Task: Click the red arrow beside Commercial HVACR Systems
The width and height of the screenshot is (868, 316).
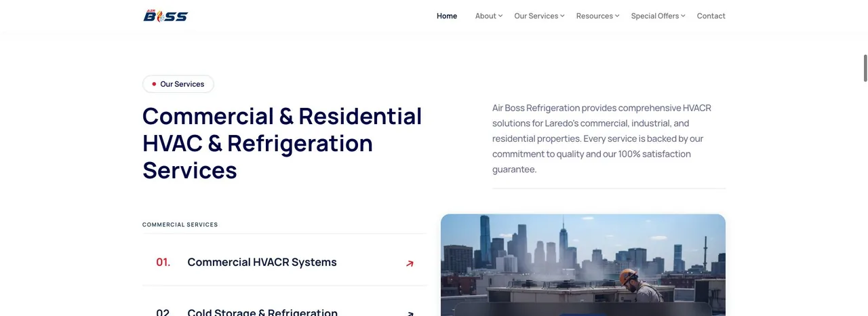Action: pyautogui.click(x=410, y=264)
